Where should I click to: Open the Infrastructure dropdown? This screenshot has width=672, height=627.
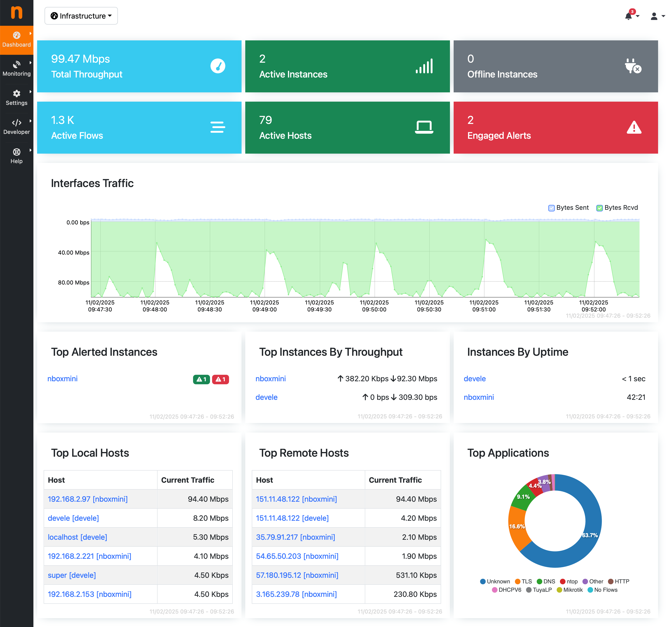click(81, 16)
